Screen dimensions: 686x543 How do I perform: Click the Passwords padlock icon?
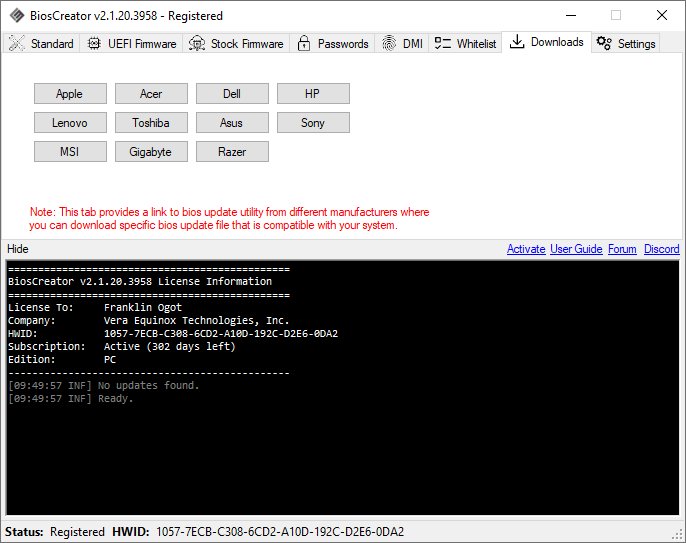[x=304, y=43]
